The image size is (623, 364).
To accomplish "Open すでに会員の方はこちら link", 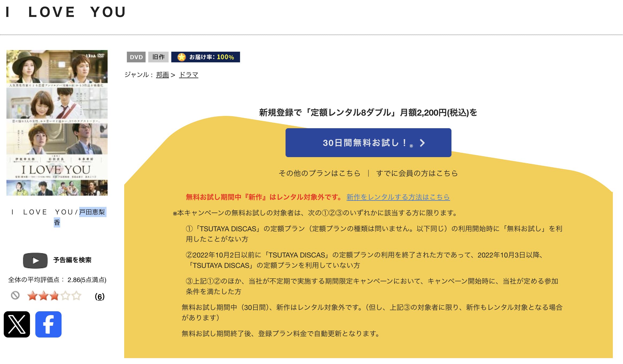I will coord(417,173).
